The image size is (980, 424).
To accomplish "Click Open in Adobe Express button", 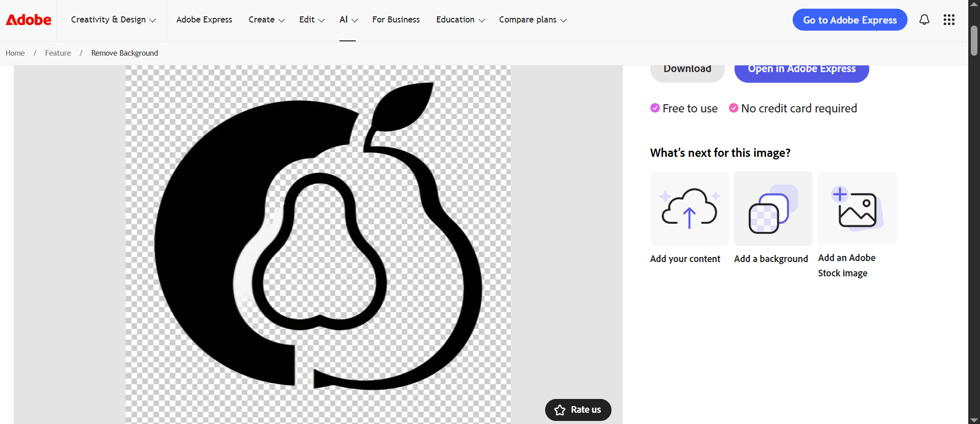I will pos(801,70).
